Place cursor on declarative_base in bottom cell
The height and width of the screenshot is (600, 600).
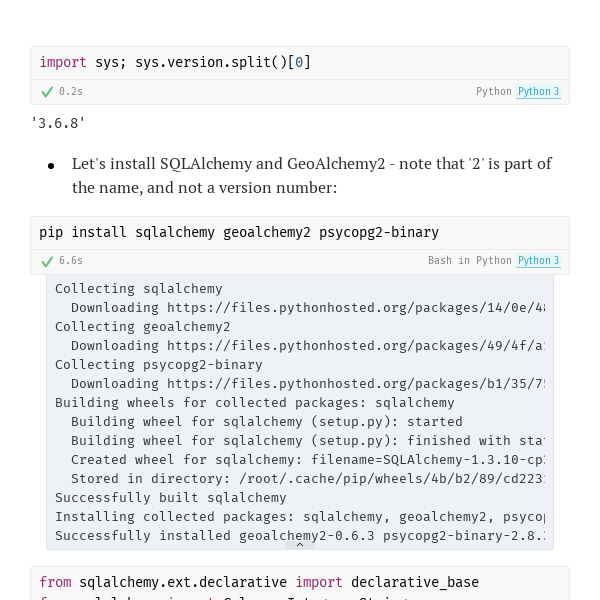tap(415, 582)
